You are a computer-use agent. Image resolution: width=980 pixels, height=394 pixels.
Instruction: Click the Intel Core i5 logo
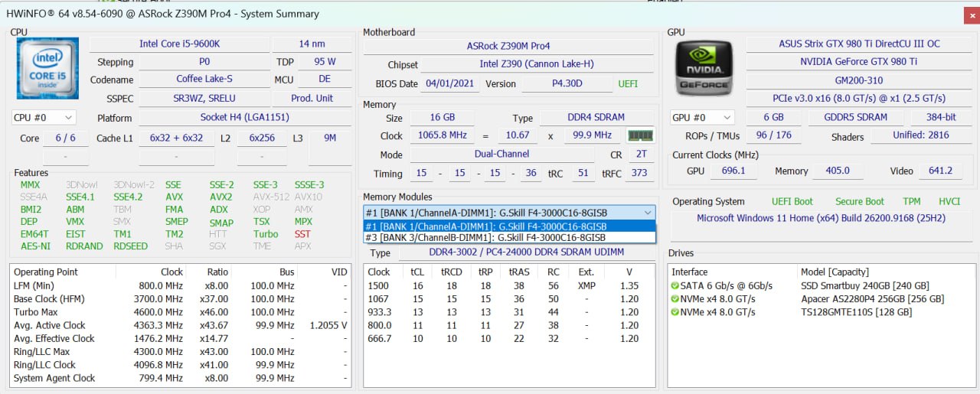click(47, 70)
